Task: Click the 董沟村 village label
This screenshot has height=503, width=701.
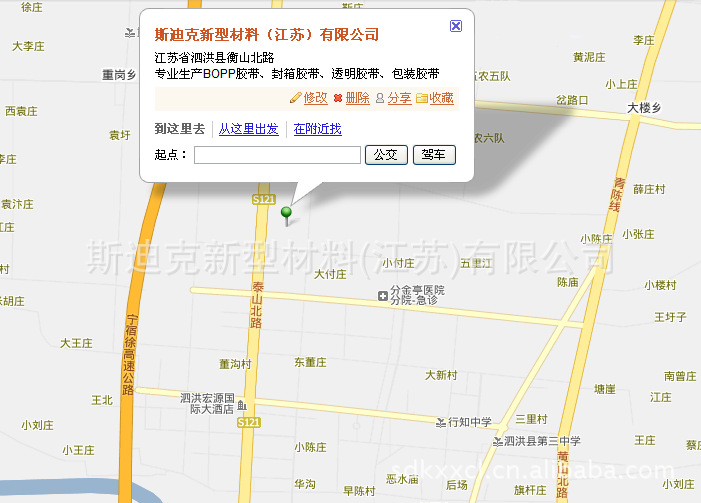Action: (x=235, y=364)
